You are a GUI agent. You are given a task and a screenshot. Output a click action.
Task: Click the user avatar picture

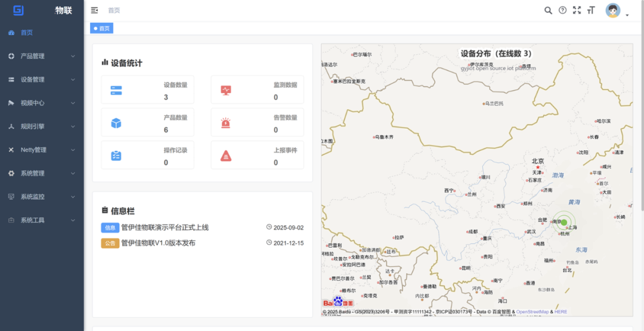point(613,11)
